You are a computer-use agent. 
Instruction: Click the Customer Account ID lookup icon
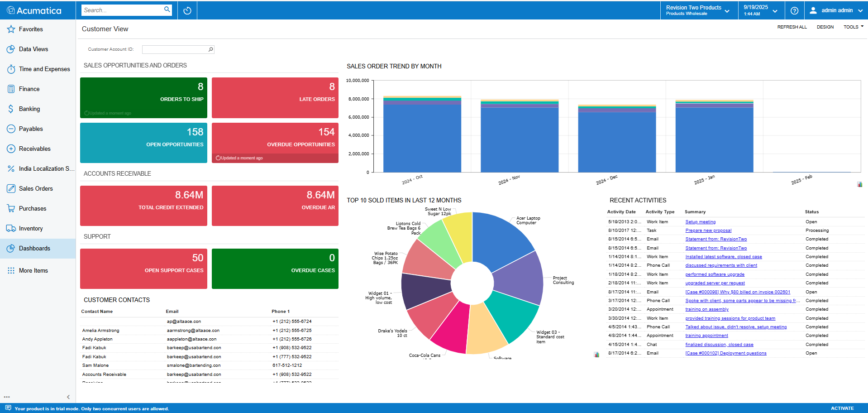pos(210,49)
